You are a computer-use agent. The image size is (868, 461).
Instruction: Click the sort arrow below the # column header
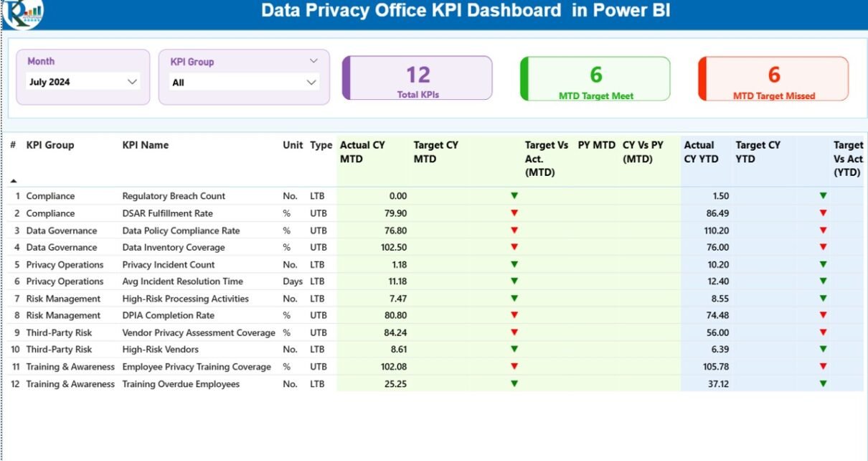pyautogui.click(x=13, y=181)
